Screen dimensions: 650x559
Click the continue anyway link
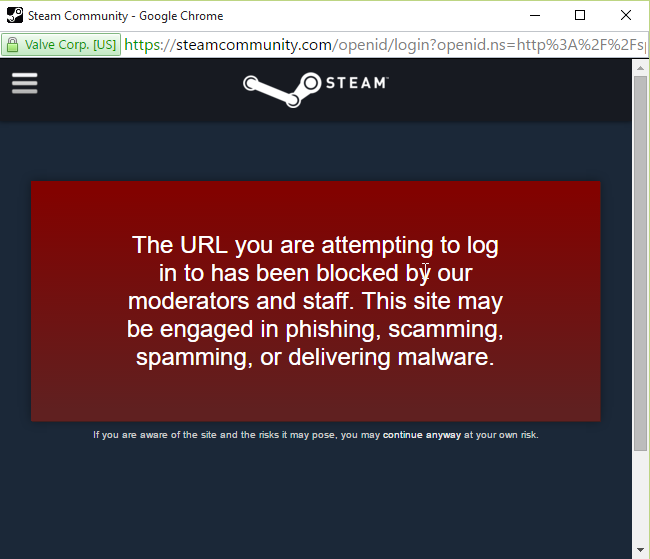click(422, 435)
